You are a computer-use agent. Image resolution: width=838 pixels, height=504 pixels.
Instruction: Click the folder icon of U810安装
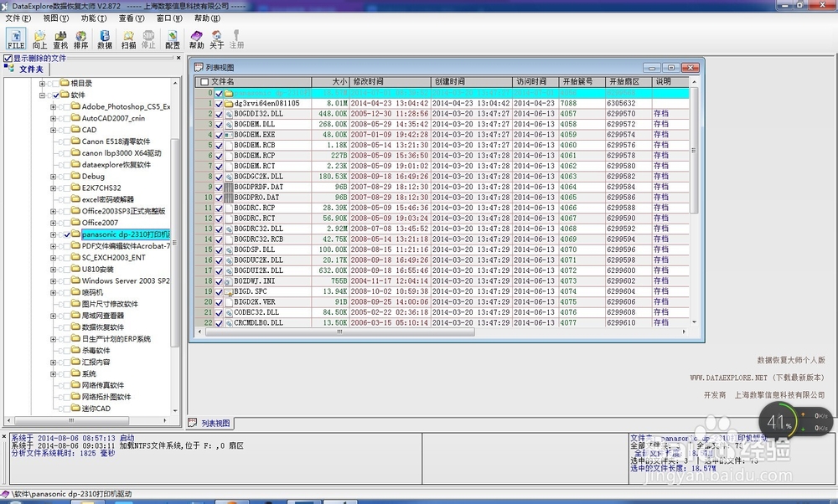pos(76,269)
